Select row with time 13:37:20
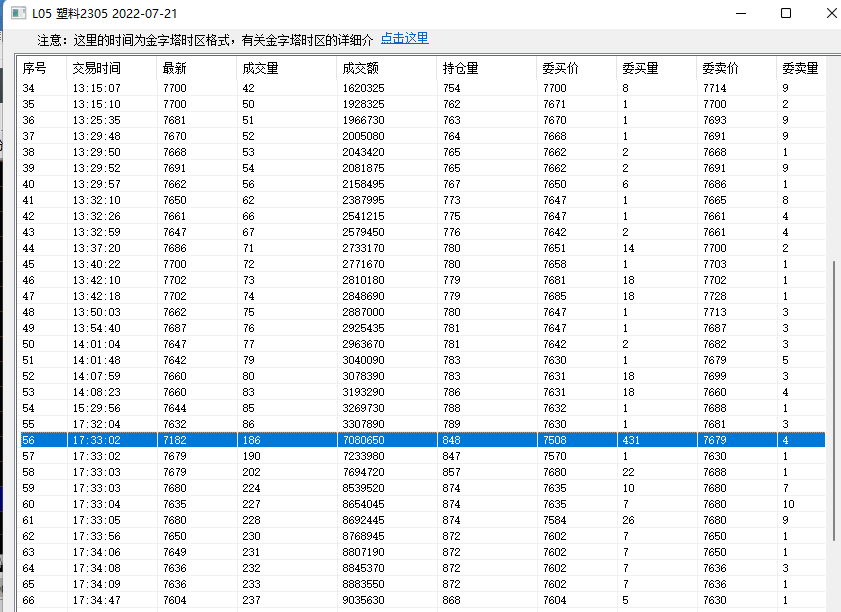841x612 pixels. (x=423, y=248)
